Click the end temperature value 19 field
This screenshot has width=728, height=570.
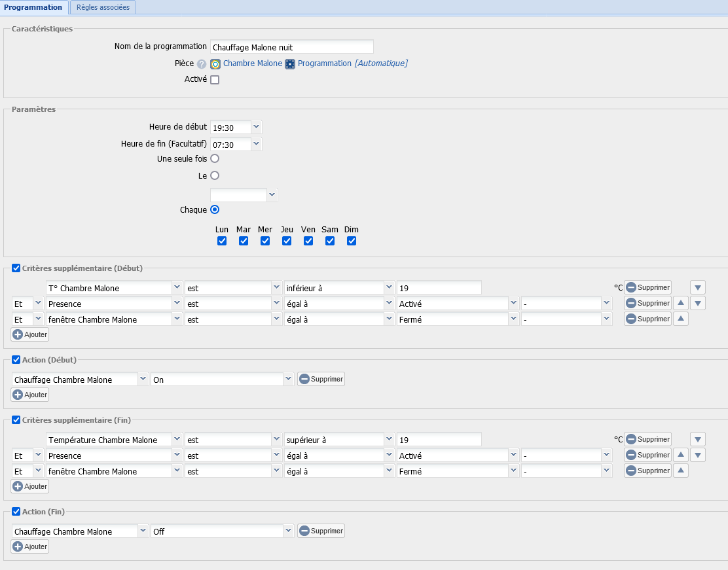tap(439, 440)
